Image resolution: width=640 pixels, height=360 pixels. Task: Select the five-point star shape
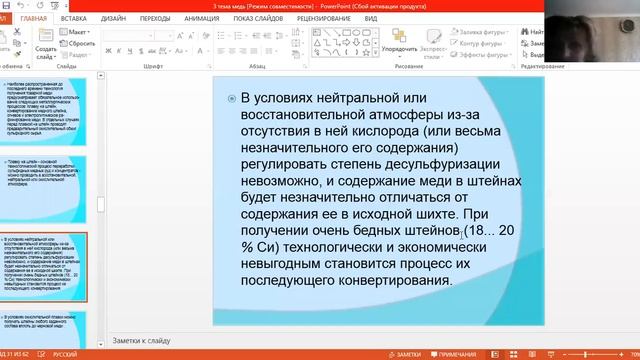tap(366, 52)
